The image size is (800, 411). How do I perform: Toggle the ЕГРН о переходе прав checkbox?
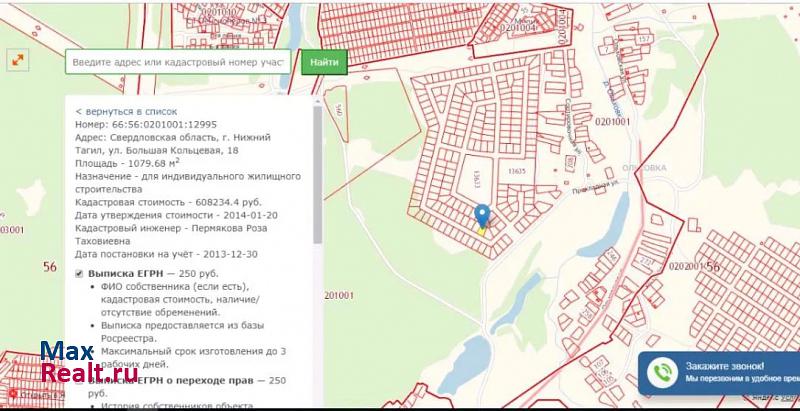(80, 381)
